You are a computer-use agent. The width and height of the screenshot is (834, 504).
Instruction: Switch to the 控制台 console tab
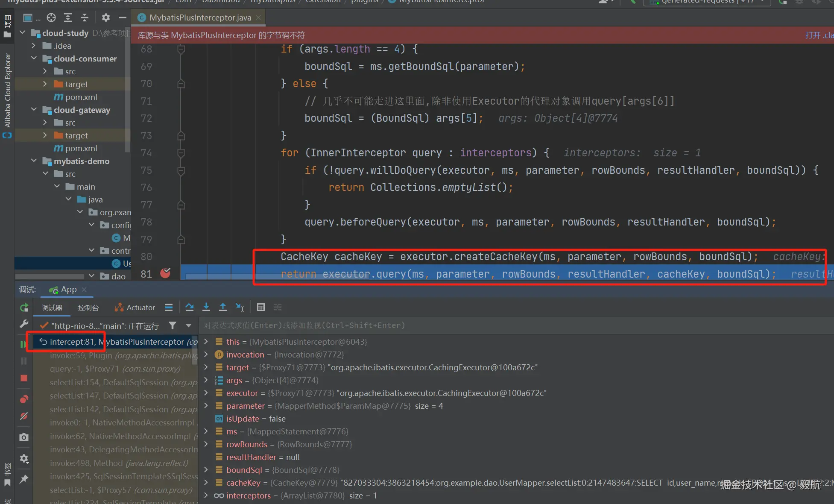coord(88,308)
